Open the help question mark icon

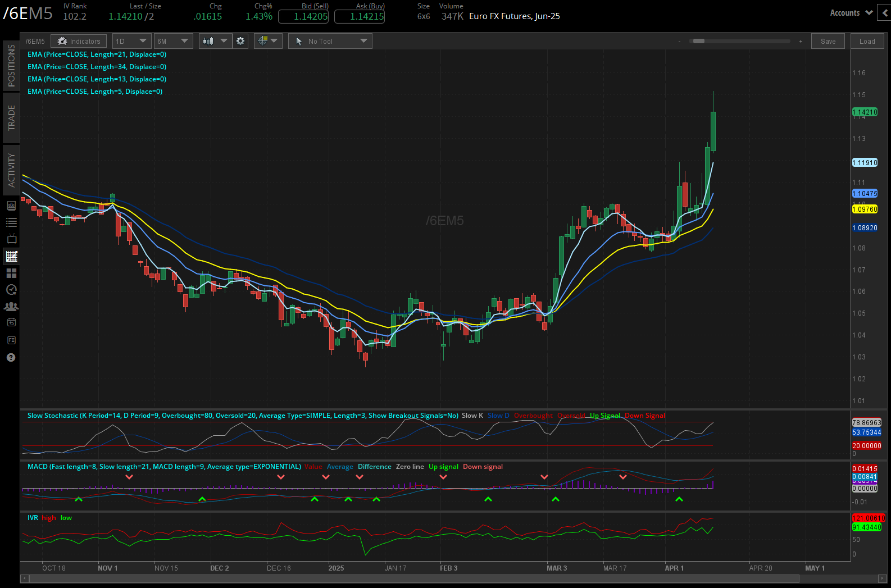(11, 358)
